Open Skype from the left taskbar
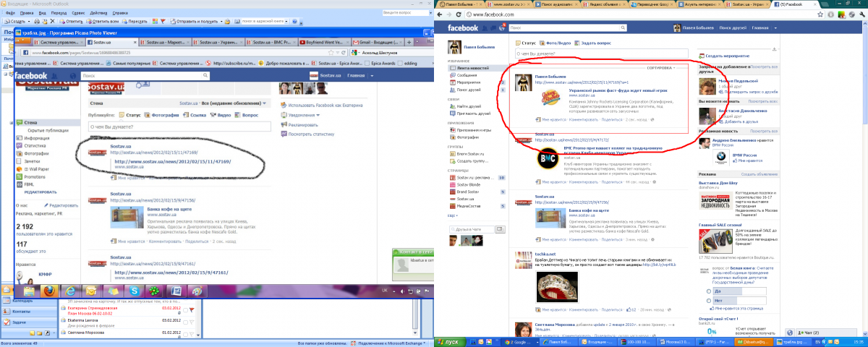 (x=134, y=291)
